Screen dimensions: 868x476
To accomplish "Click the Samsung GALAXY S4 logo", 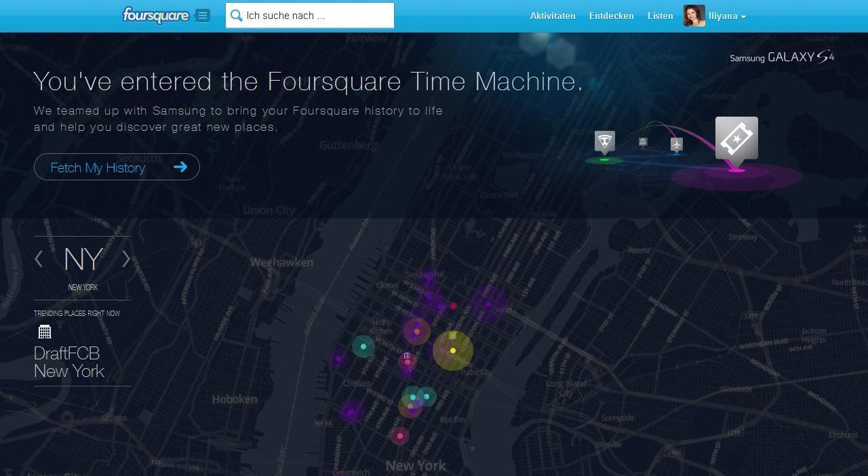I will [782, 58].
